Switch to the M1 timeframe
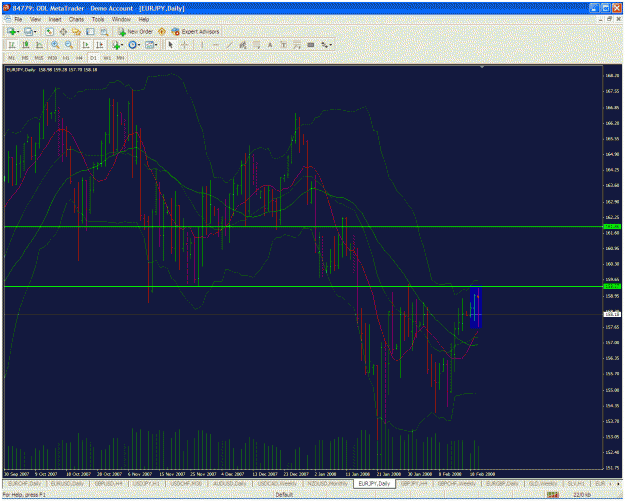 click(12, 58)
